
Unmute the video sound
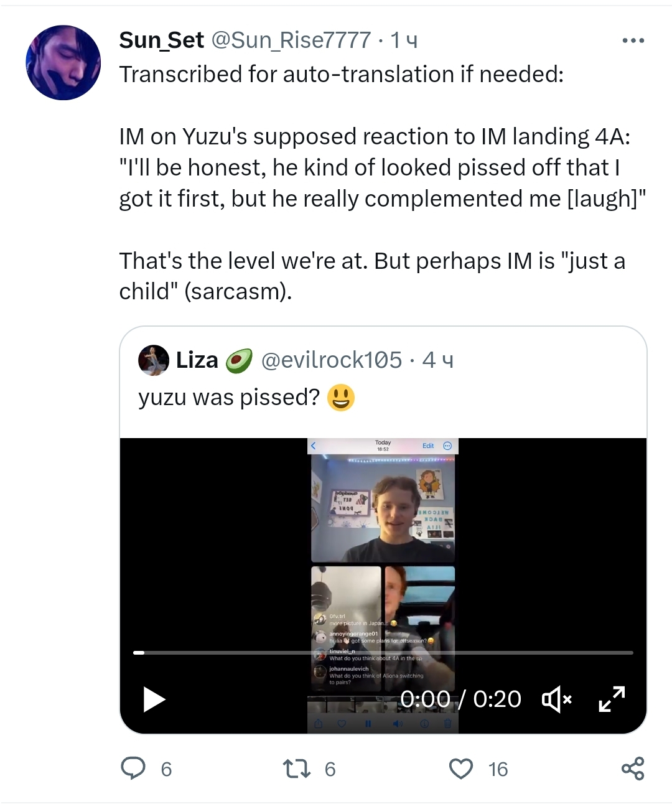pyautogui.click(x=556, y=700)
